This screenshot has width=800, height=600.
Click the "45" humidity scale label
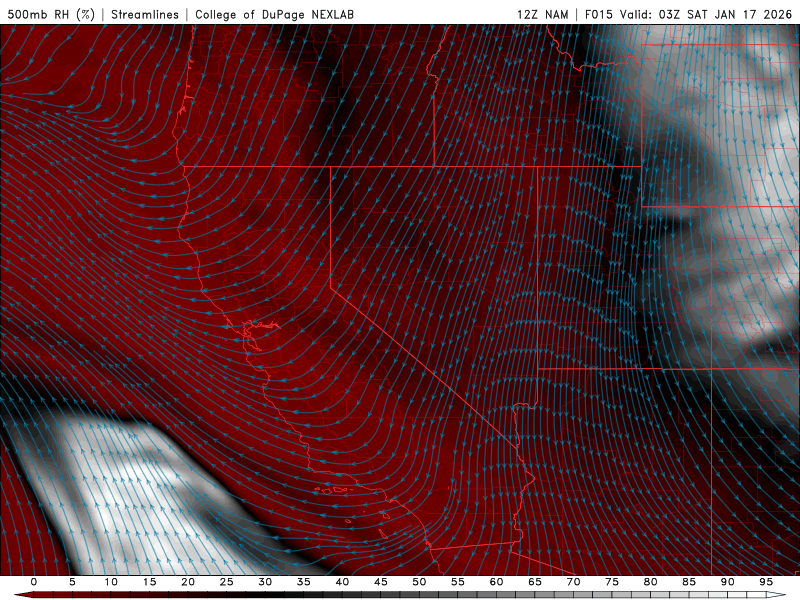(x=381, y=582)
